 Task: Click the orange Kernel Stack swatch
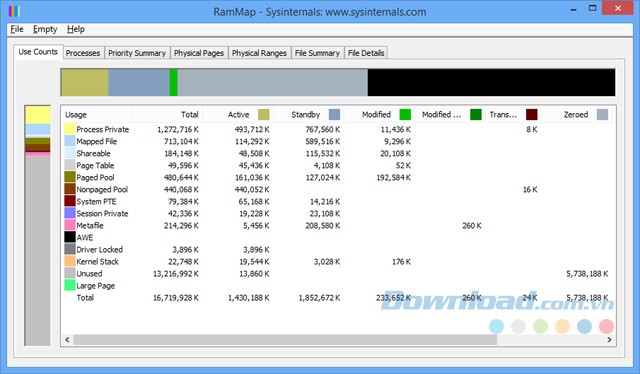70,261
